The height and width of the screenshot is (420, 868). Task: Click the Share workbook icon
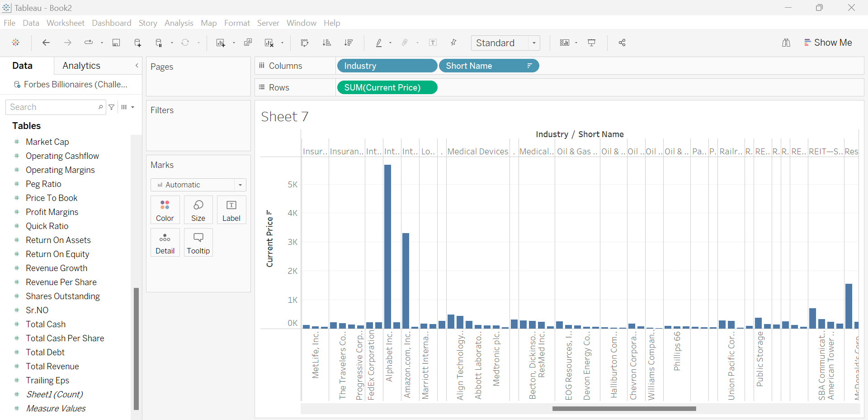point(622,43)
